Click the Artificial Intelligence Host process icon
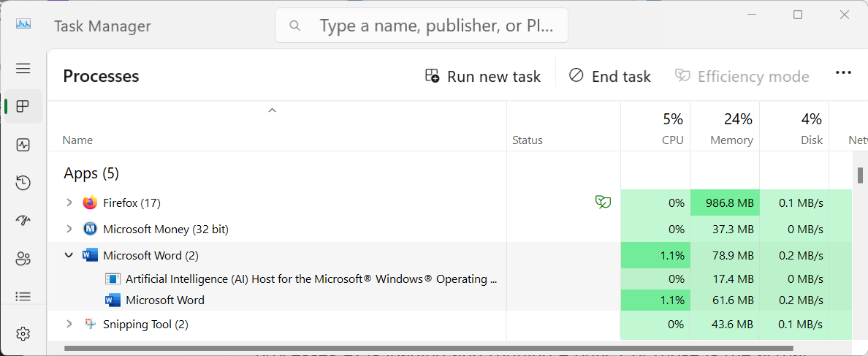 pos(113,279)
